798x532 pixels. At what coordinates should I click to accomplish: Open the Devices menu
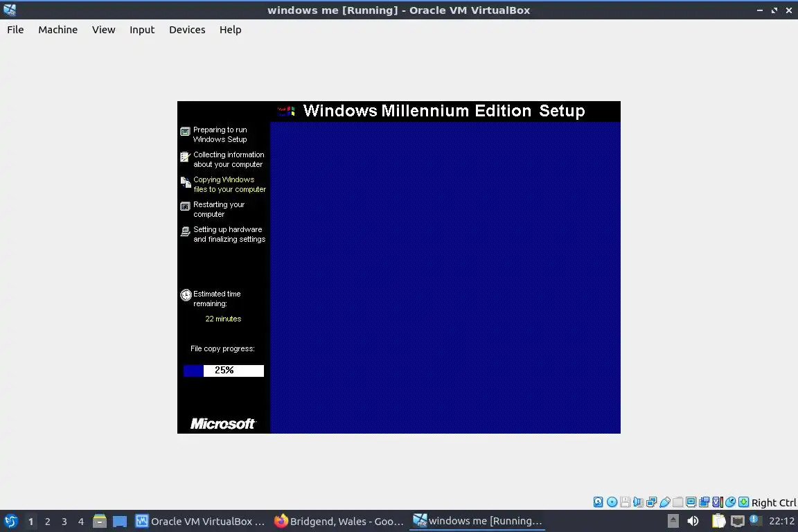(187, 30)
